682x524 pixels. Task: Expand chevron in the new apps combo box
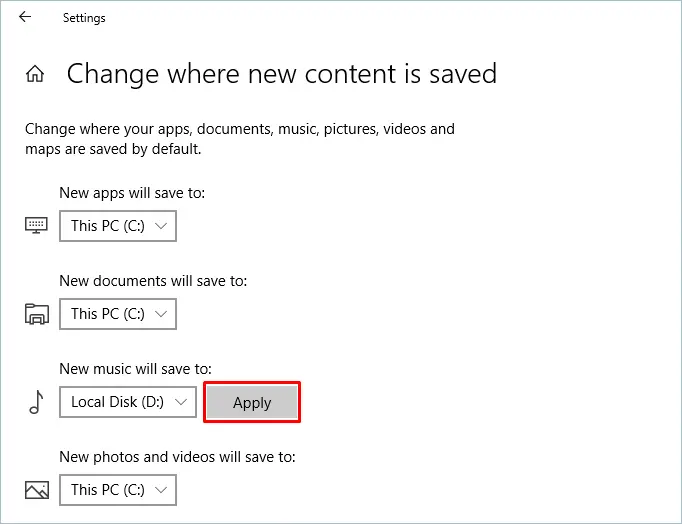pyautogui.click(x=161, y=226)
